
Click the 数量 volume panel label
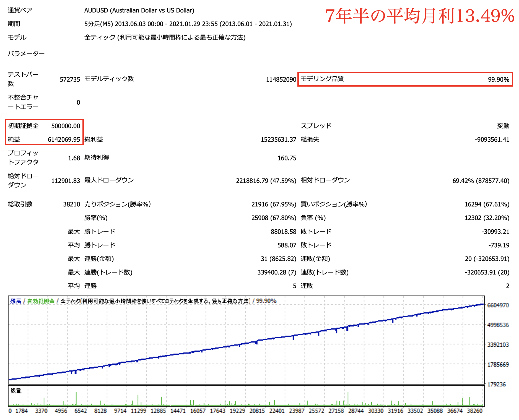point(16,391)
